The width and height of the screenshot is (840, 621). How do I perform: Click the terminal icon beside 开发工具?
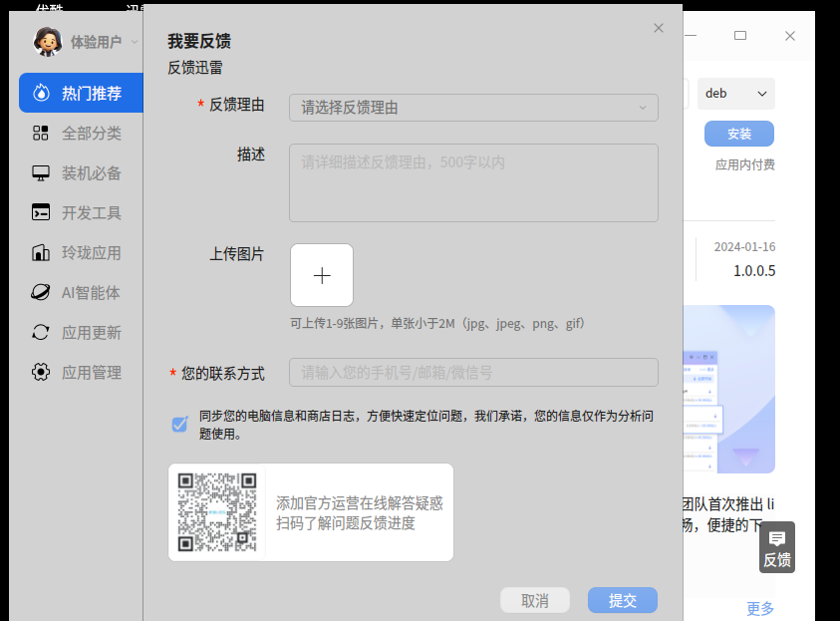(x=41, y=212)
